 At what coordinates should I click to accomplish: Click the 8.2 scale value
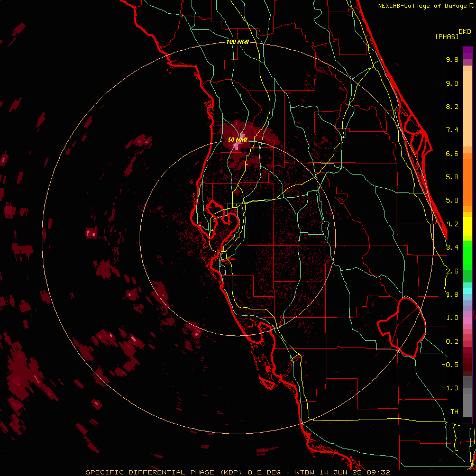(452, 106)
